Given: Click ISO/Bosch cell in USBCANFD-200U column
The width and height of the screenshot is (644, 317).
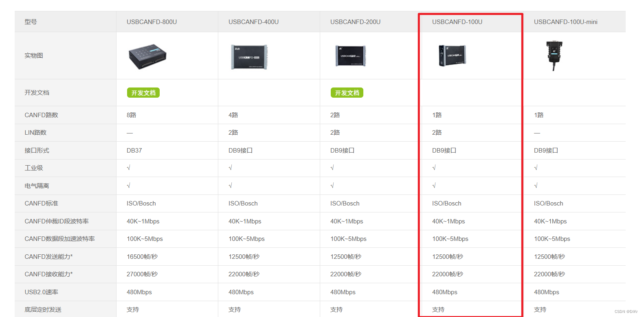Looking at the screenshot, I should (x=345, y=203).
